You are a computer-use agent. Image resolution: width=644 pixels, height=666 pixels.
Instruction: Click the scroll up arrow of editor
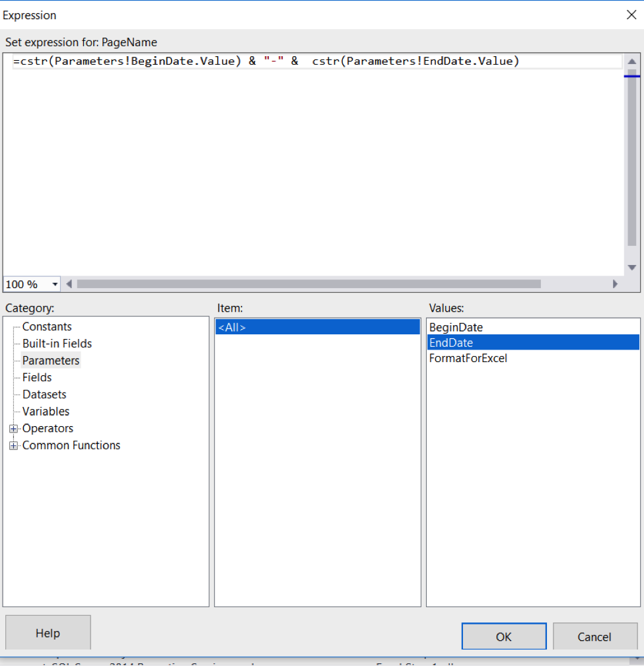[x=631, y=61]
